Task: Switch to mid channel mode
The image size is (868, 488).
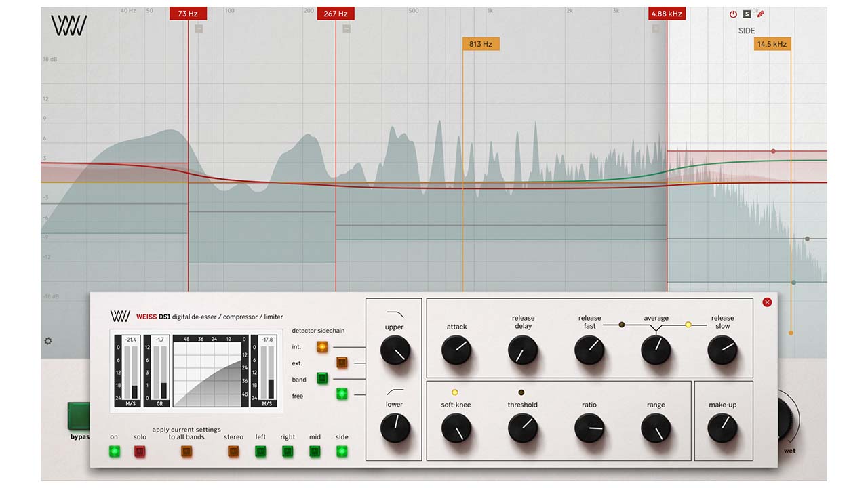Action: pyautogui.click(x=315, y=451)
